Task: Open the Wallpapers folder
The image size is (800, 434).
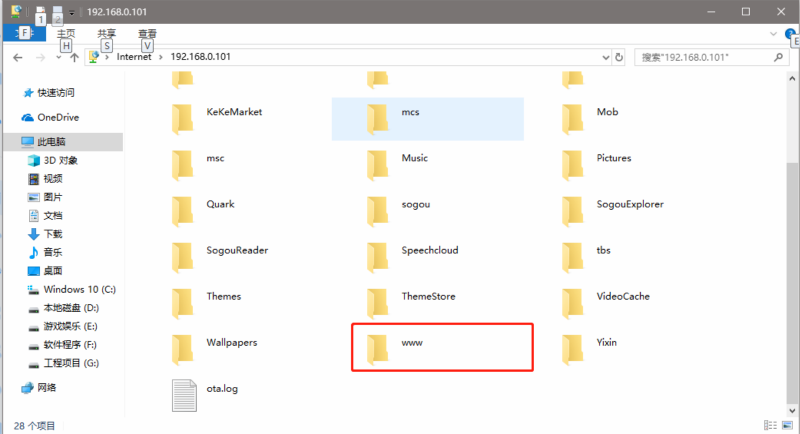Action: (231, 342)
